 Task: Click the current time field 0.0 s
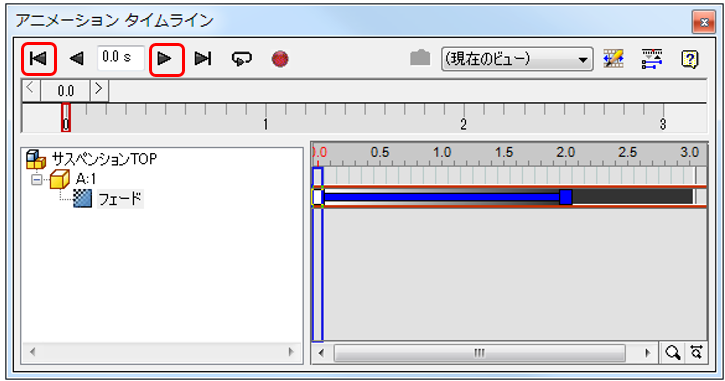[121, 58]
